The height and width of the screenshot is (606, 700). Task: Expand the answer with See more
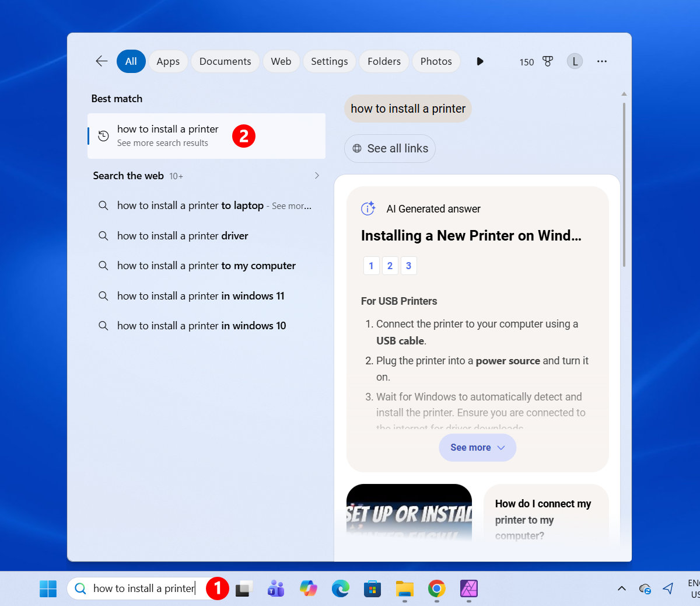[477, 448]
